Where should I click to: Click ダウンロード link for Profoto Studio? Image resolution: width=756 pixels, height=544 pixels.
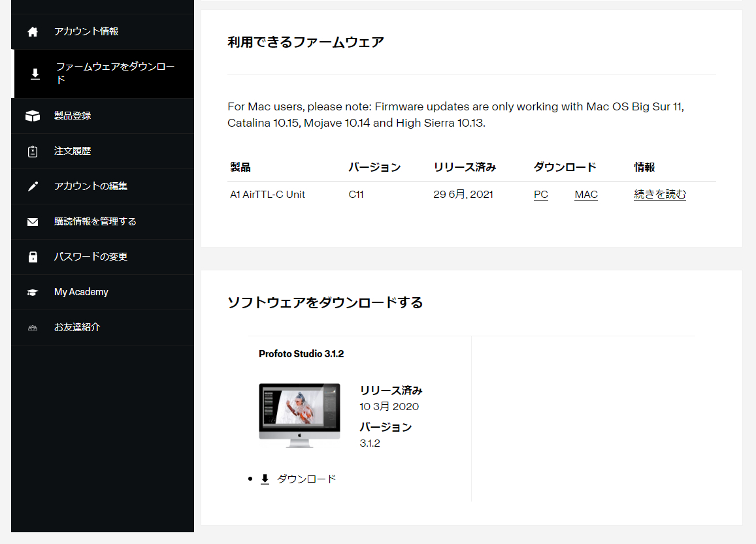click(306, 479)
